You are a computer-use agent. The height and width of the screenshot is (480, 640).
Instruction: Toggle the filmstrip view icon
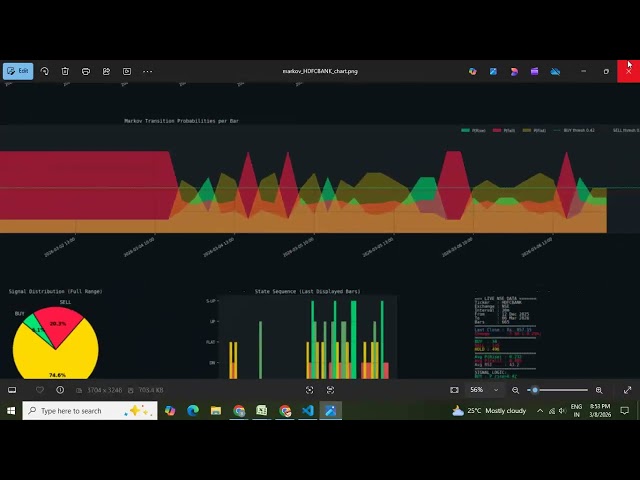point(12,390)
